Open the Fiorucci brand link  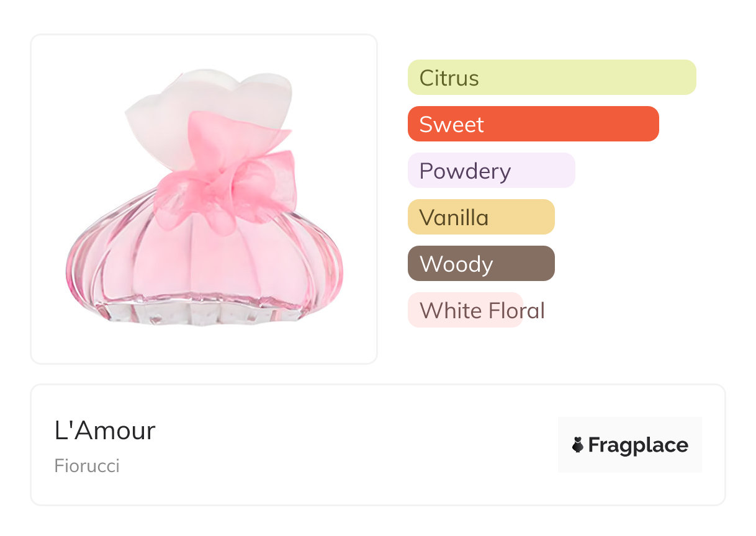pos(87,466)
